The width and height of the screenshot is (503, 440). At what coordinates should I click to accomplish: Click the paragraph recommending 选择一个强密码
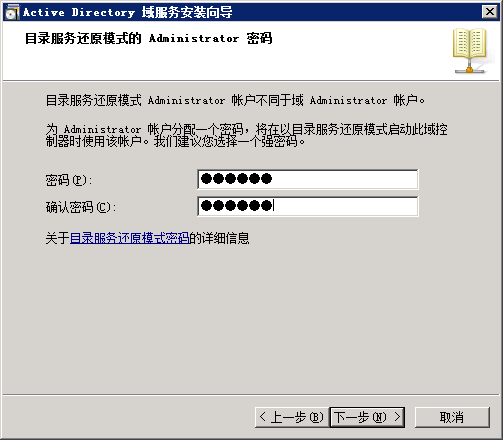(246, 135)
